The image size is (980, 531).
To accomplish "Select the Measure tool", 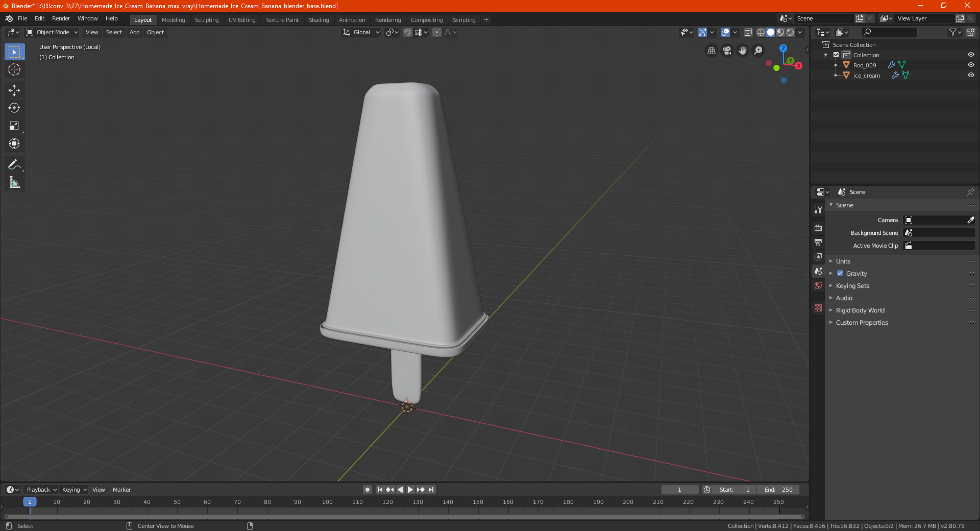I will click(x=14, y=182).
